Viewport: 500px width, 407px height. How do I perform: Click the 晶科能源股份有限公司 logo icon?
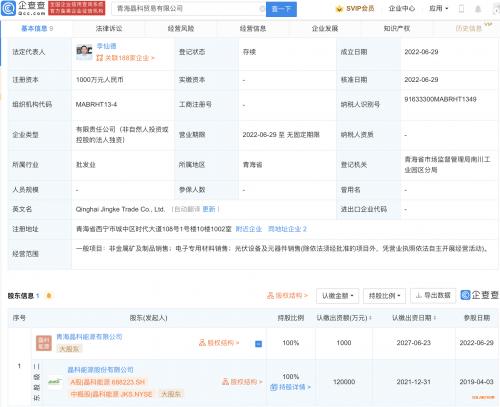55,382
